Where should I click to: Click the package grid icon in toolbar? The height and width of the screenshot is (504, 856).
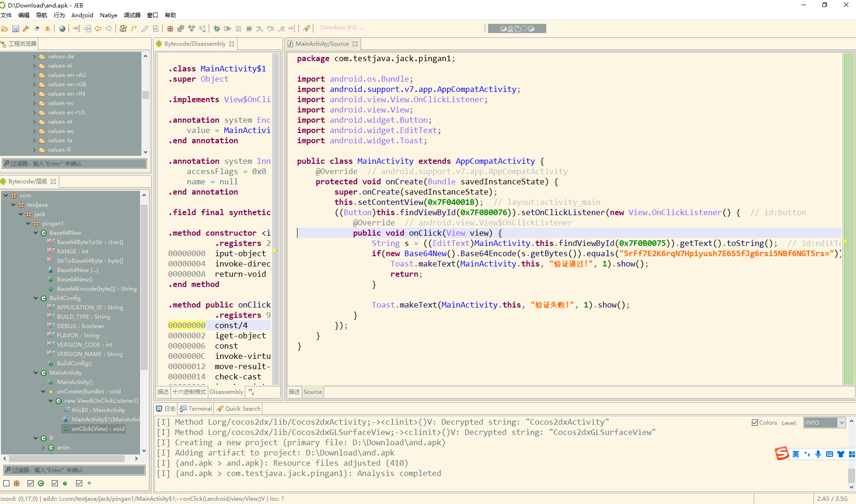point(170,28)
